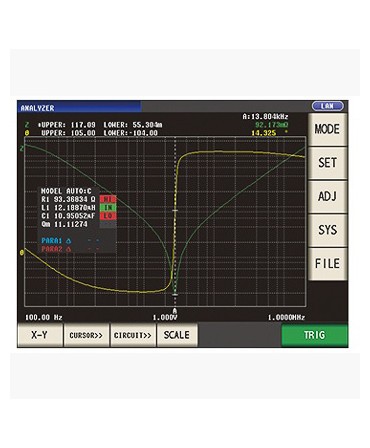Select the C1 10.95052 value
Image resolution: width=370 pixels, height=448 pixels.
pos(68,216)
